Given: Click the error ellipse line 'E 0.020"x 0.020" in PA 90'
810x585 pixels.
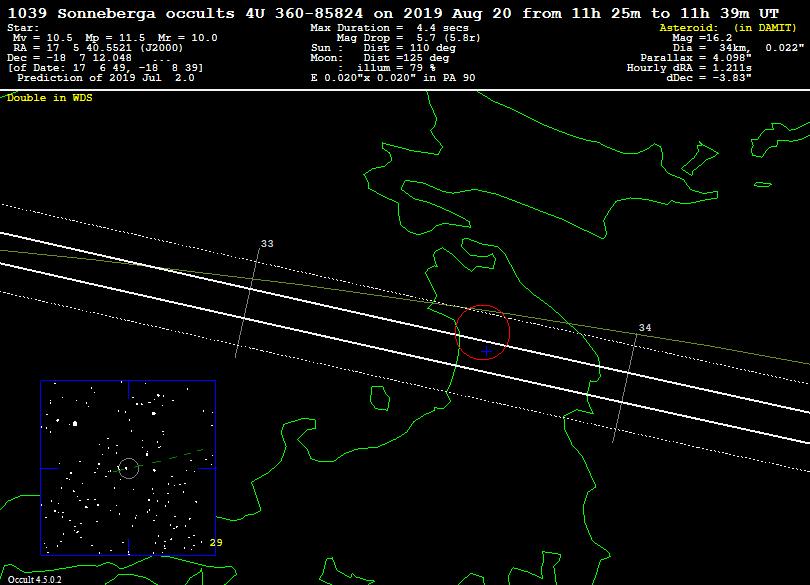Looking at the screenshot, I should (x=393, y=78).
